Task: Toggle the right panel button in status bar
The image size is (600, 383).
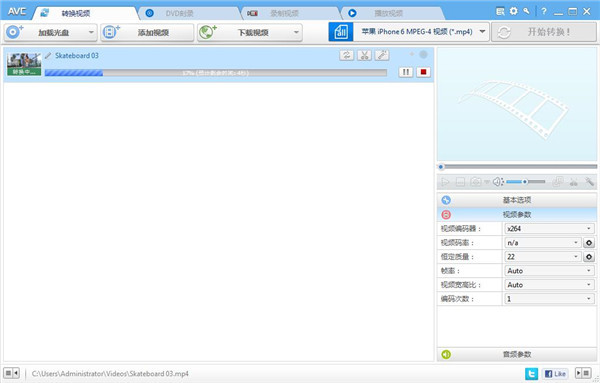Action: coord(583,373)
